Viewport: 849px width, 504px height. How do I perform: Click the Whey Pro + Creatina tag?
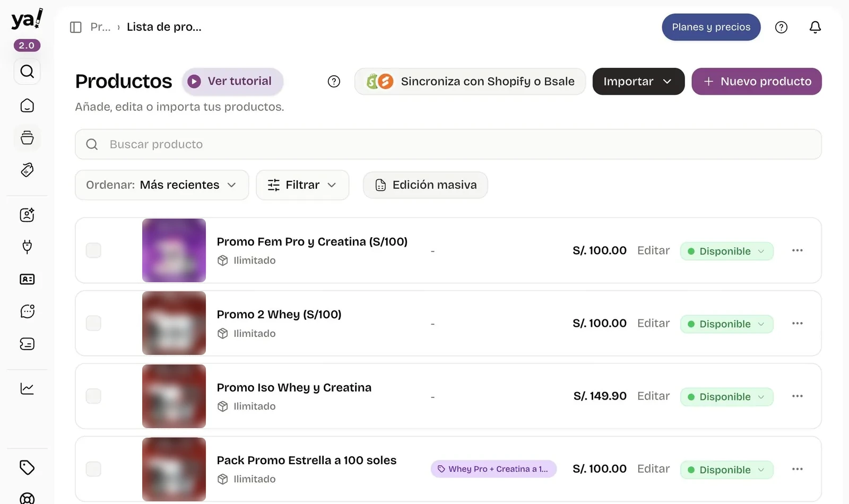tap(493, 469)
